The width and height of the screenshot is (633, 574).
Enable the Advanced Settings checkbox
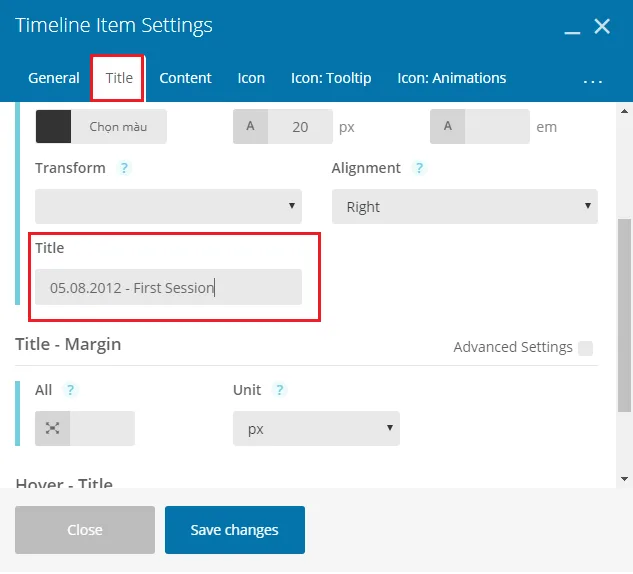coord(585,348)
